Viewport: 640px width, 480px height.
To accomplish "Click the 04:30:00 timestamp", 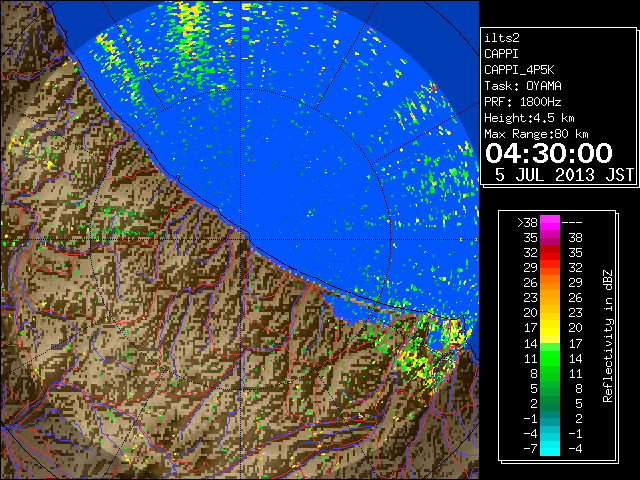I will 549,153.
